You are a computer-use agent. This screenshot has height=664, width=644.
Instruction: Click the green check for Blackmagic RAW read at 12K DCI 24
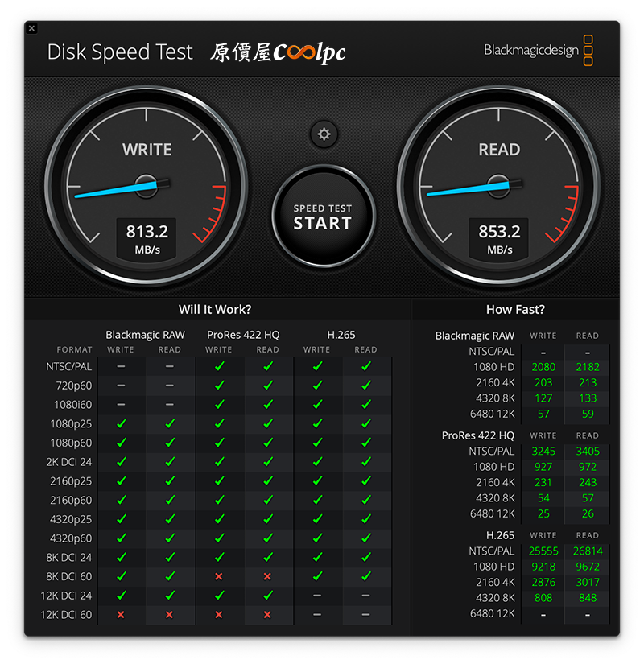pos(171,595)
